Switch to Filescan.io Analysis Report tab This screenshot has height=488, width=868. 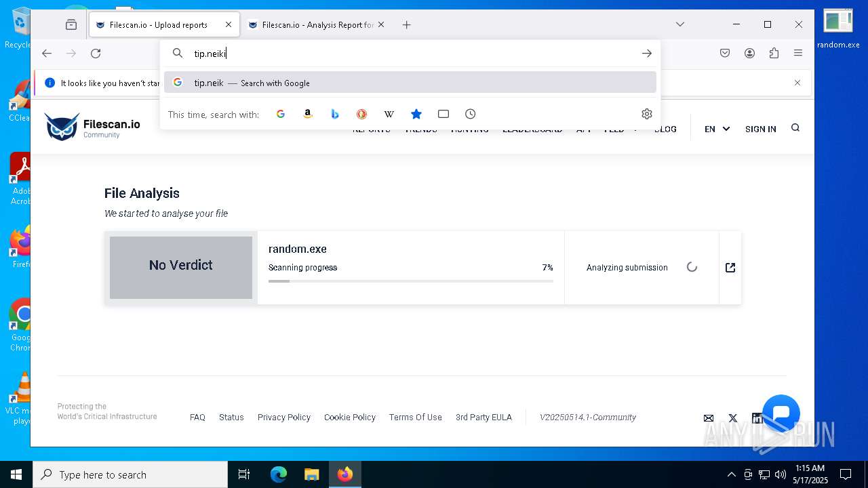click(x=316, y=24)
